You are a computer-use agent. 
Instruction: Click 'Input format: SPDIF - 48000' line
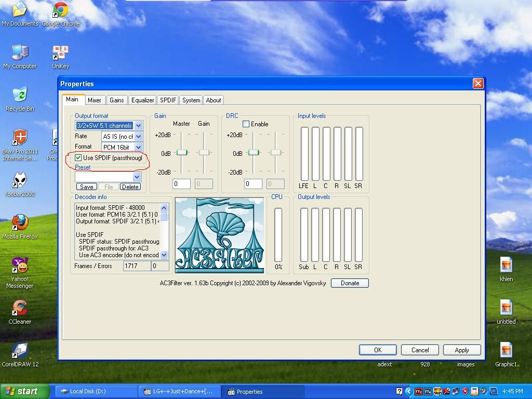[x=110, y=208]
